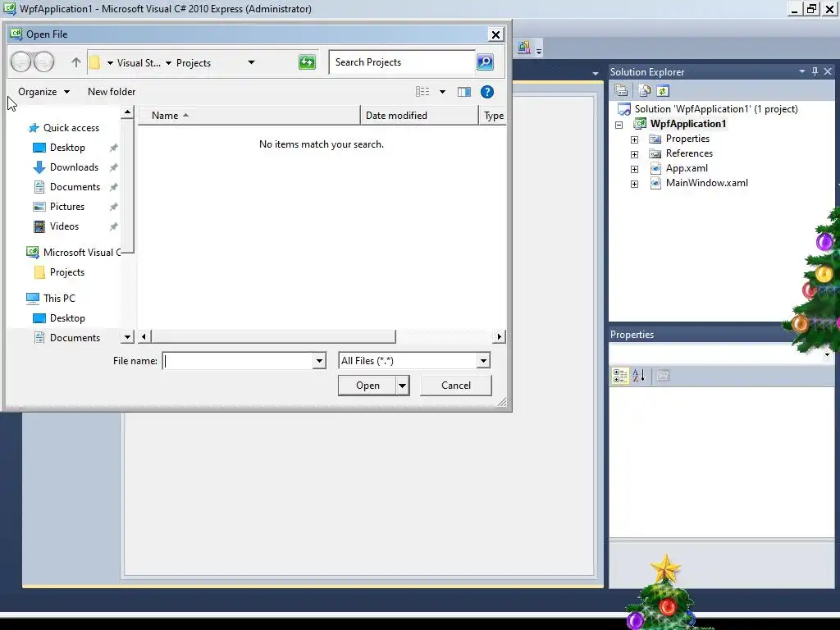Select App.xaml in Solution Explorer

687,168
